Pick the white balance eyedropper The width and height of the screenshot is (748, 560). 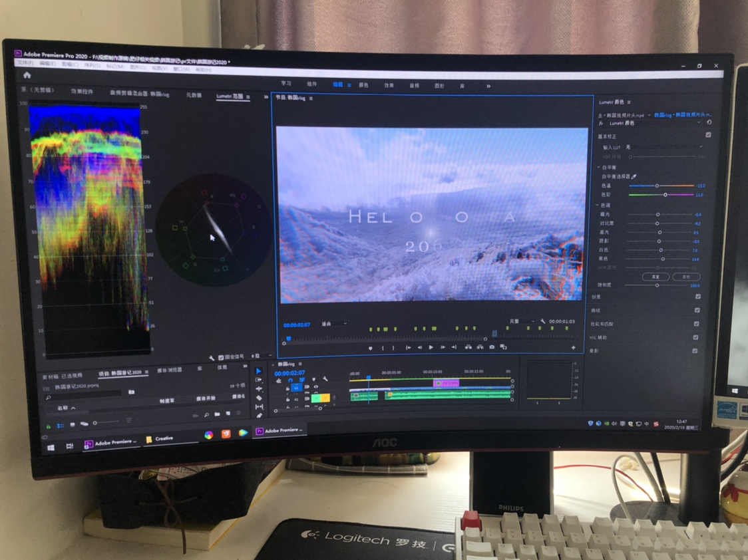[x=634, y=177]
